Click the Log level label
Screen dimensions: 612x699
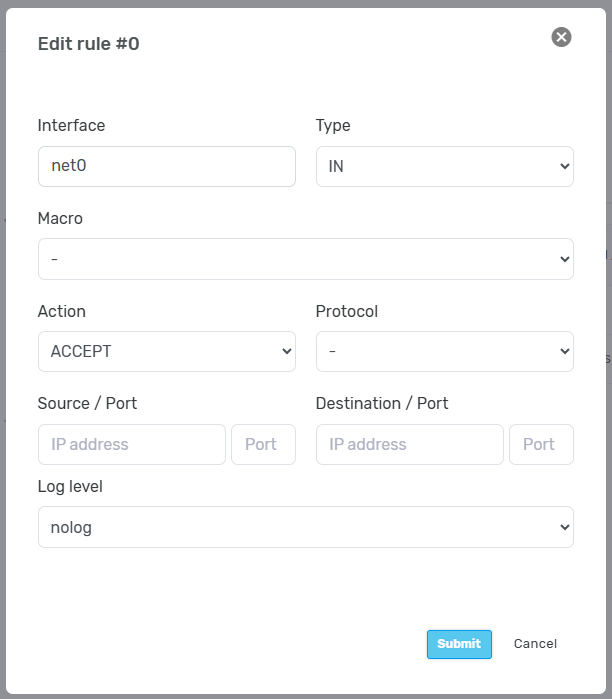[70, 487]
